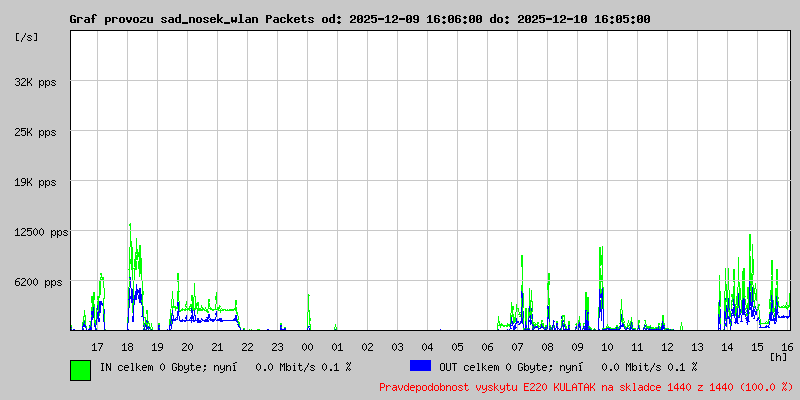Click the '[h]' time unit label
The height and width of the screenshot is (400, 800).
coord(779,356)
